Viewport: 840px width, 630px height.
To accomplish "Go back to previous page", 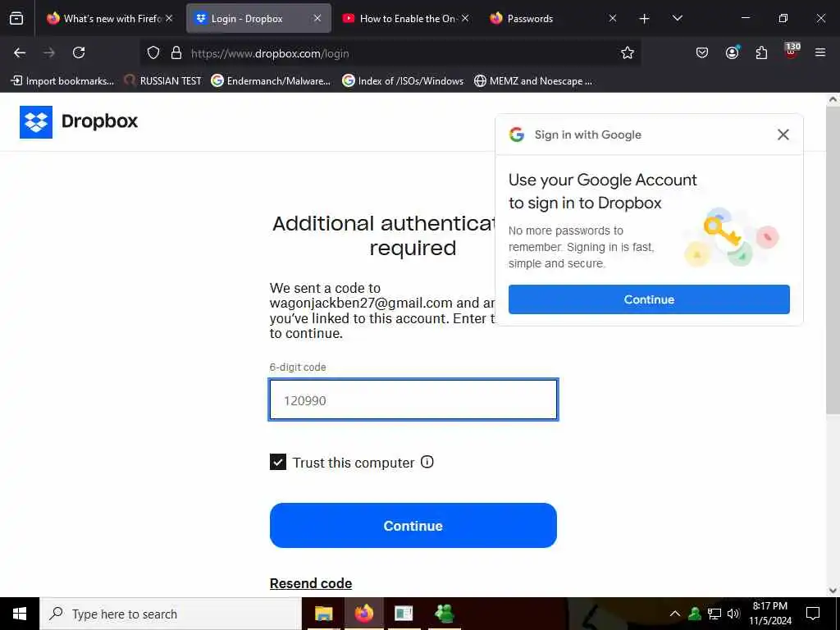I will pos(20,52).
